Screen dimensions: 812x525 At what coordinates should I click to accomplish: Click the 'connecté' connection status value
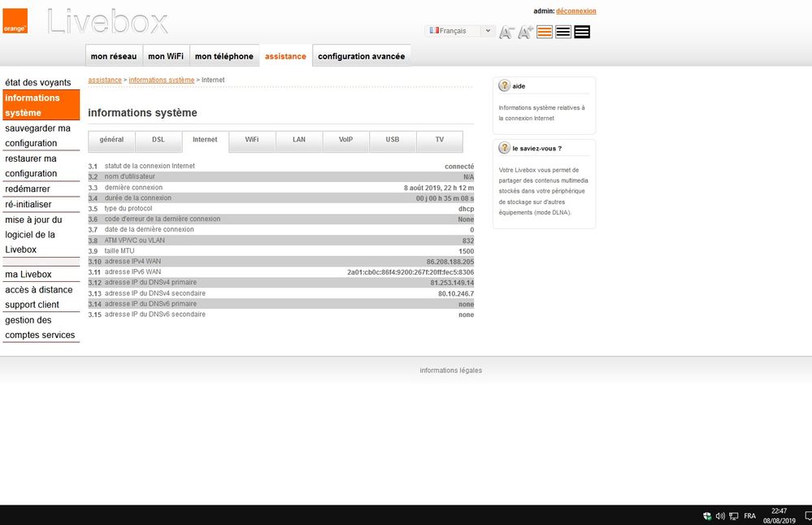[459, 167]
